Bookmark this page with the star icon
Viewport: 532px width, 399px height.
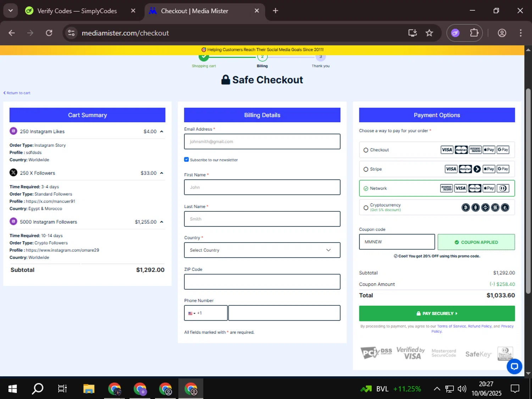(429, 33)
